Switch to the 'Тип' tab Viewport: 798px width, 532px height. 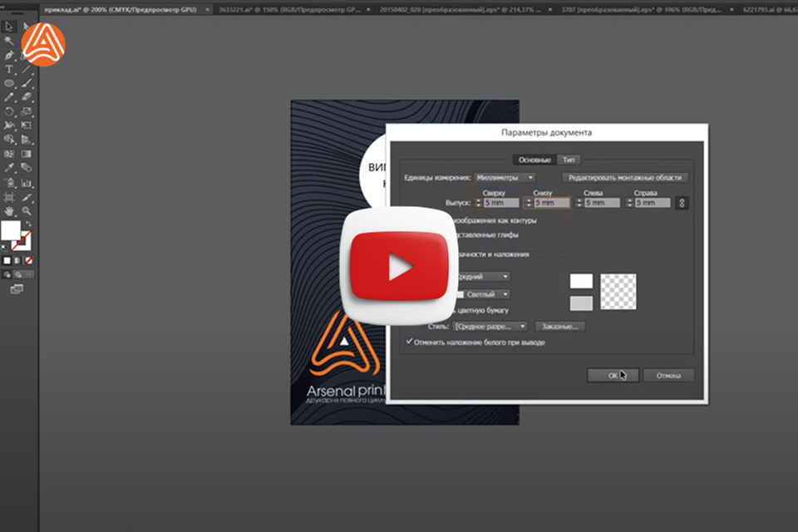pyautogui.click(x=568, y=160)
